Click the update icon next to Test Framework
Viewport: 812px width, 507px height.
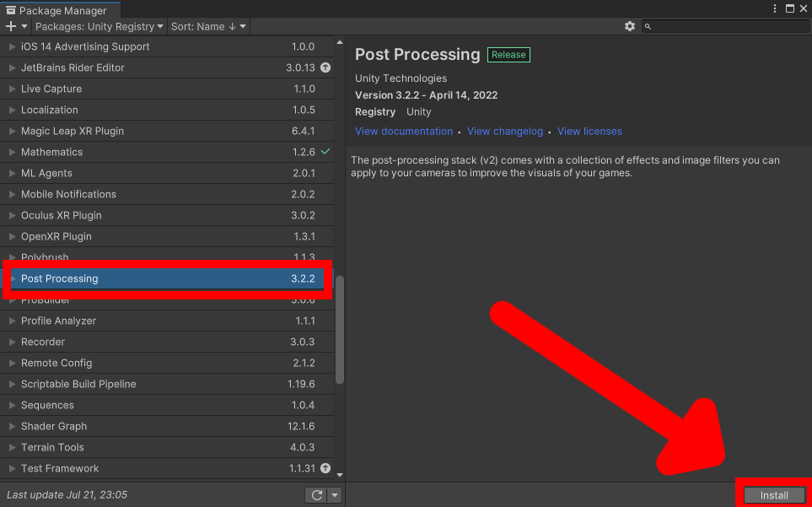click(x=325, y=468)
